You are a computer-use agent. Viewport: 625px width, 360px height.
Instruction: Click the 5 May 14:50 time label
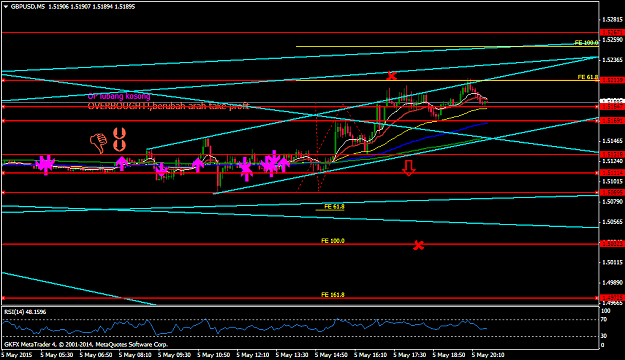[331, 355]
